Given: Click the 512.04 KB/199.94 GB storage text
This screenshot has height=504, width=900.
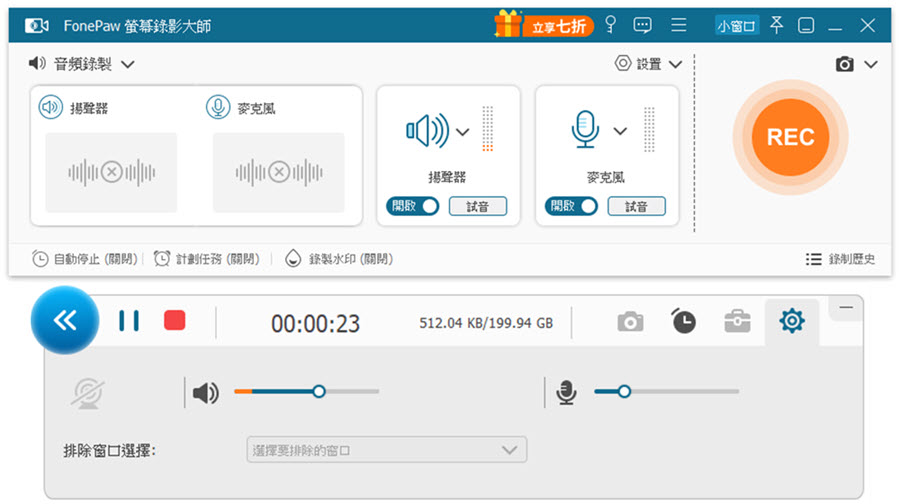Looking at the screenshot, I should pyautogui.click(x=486, y=323).
